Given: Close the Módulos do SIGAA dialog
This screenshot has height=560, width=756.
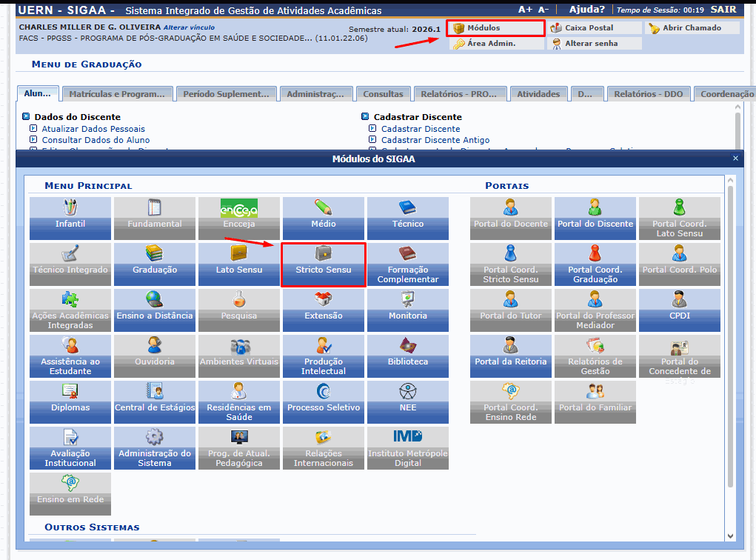Looking at the screenshot, I should [x=735, y=159].
